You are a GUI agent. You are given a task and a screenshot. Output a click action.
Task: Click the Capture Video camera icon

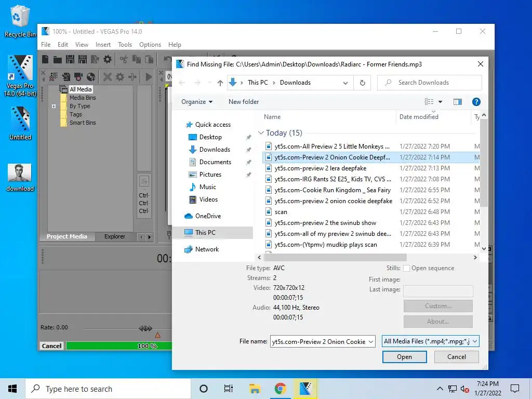click(78, 77)
